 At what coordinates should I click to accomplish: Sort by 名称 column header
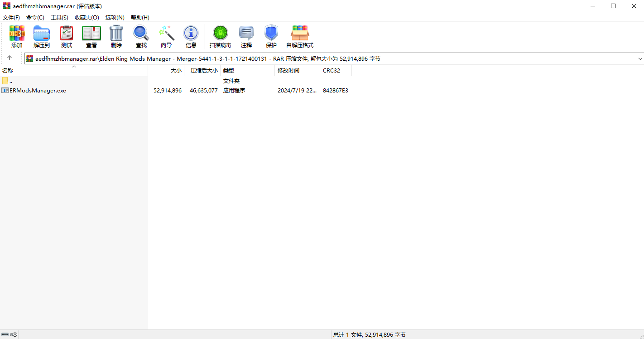(x=74, y=70)
